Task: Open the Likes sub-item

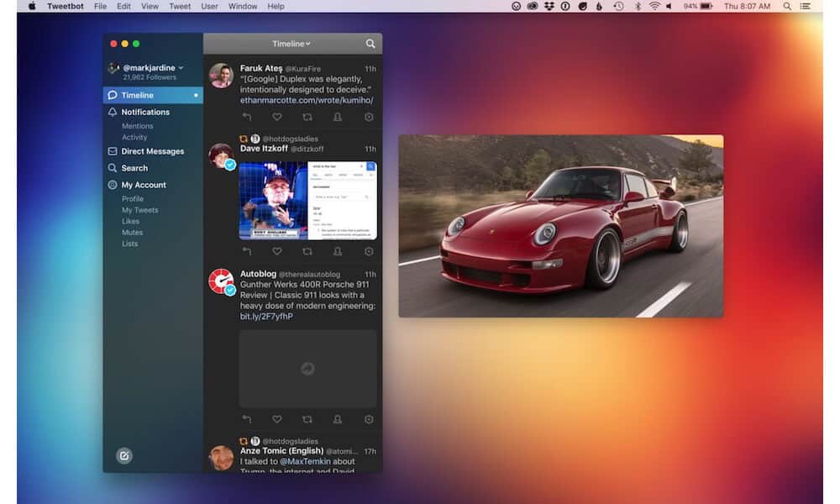Action: point(130,221)
